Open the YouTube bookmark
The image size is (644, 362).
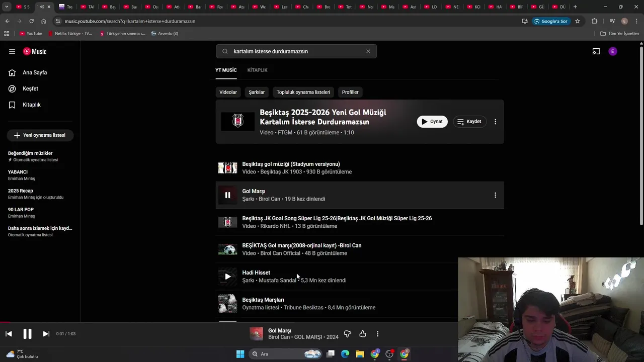31,33
